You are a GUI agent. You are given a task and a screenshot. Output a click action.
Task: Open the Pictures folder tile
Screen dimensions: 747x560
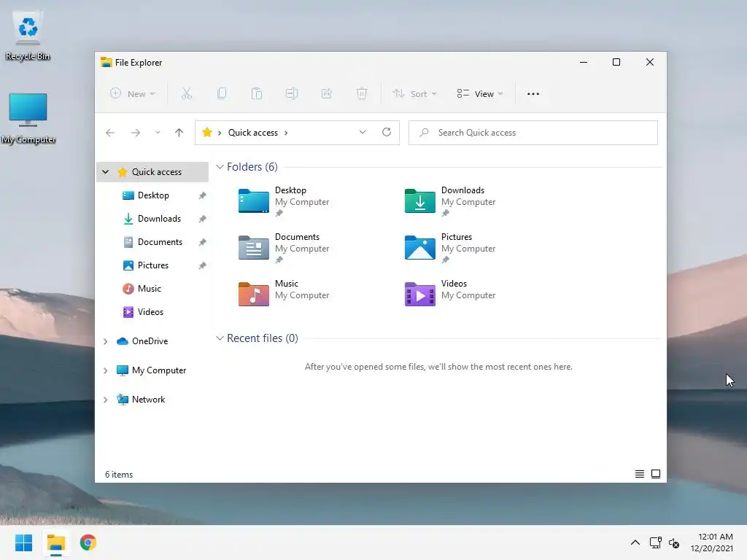(x=450, y=249)
